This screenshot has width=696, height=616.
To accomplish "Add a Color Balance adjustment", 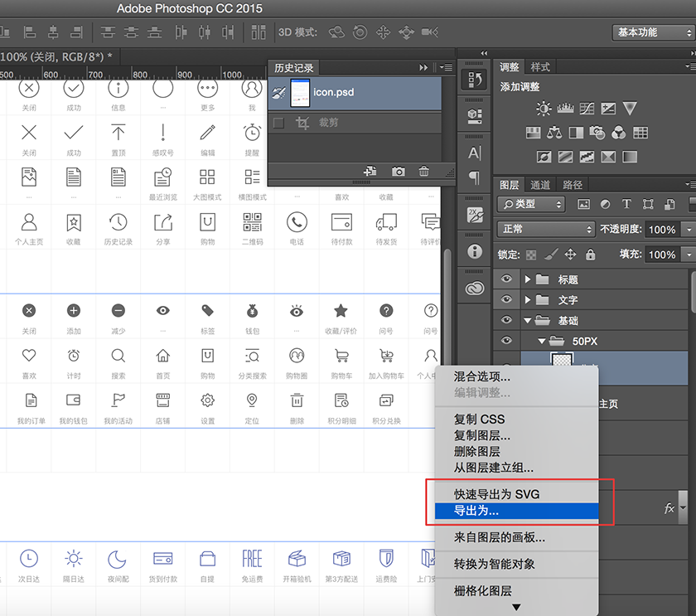I will [x=554, y=133].
